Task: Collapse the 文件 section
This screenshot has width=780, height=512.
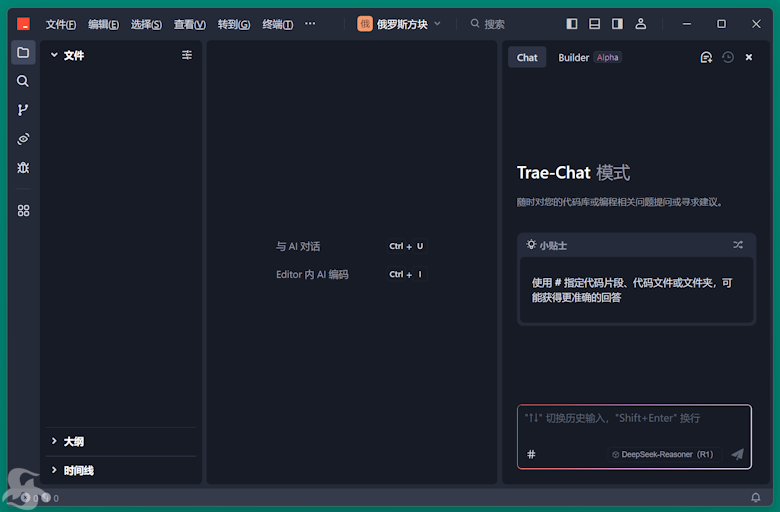Action: point(68,55)
